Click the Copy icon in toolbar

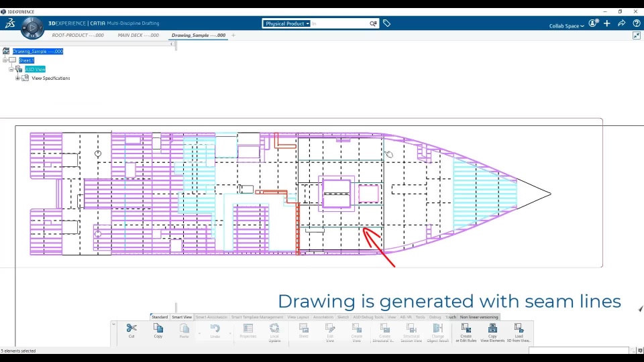point(158,328)
